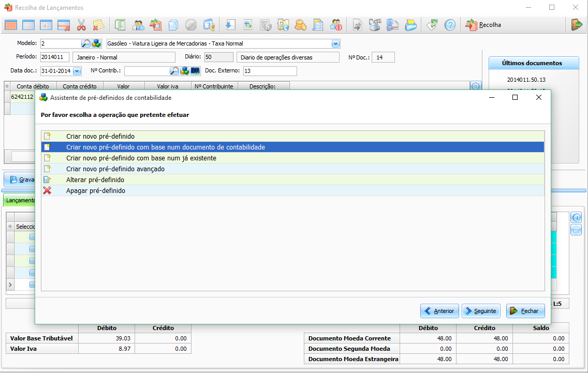Click the 'Conta débito' column header

point(33,86)
